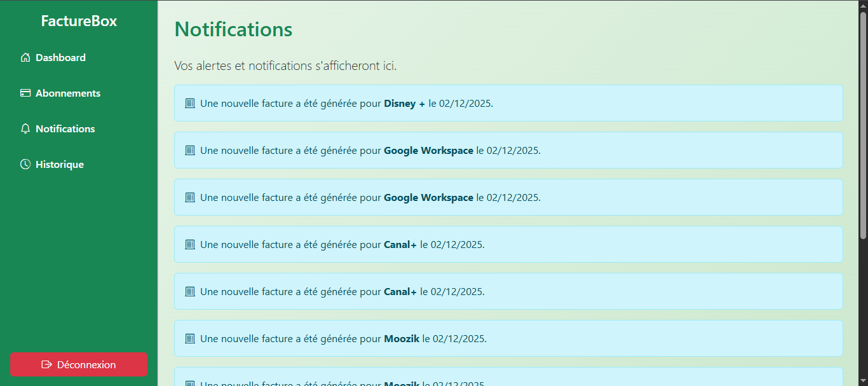Click the bold Canal+ name in the first Canal+ notification
Viewport: 868px width, 386px height.
(x=400, y=245)
